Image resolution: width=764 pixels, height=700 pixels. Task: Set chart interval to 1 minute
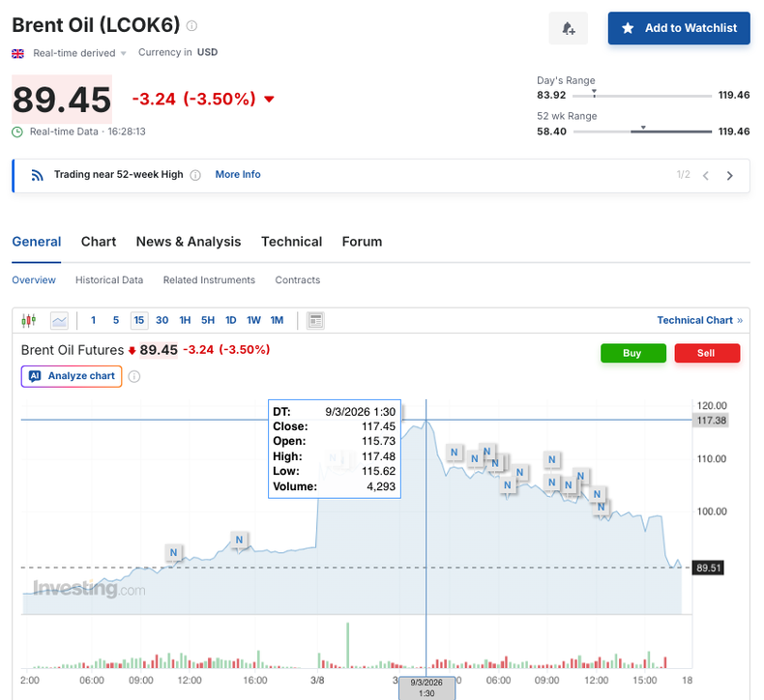click(x=93, y=321)
